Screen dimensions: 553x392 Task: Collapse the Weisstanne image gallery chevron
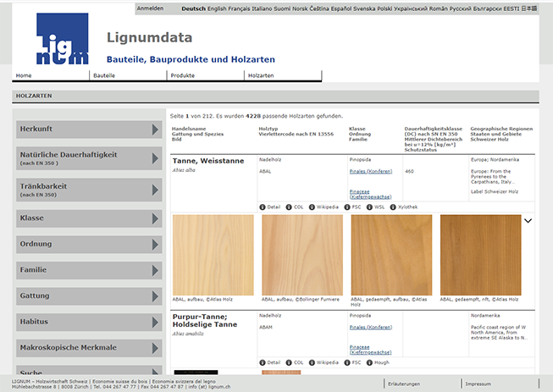[528, 221]
